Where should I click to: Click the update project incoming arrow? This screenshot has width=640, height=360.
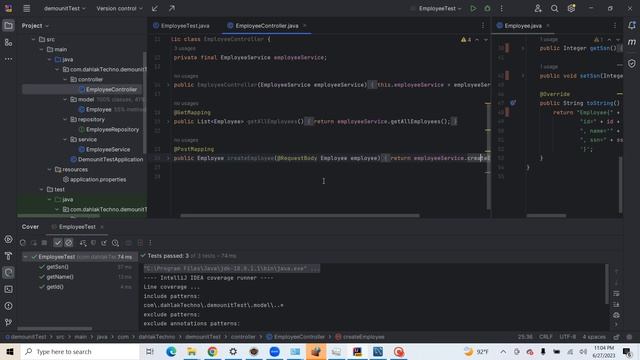[x=155, y=8]
